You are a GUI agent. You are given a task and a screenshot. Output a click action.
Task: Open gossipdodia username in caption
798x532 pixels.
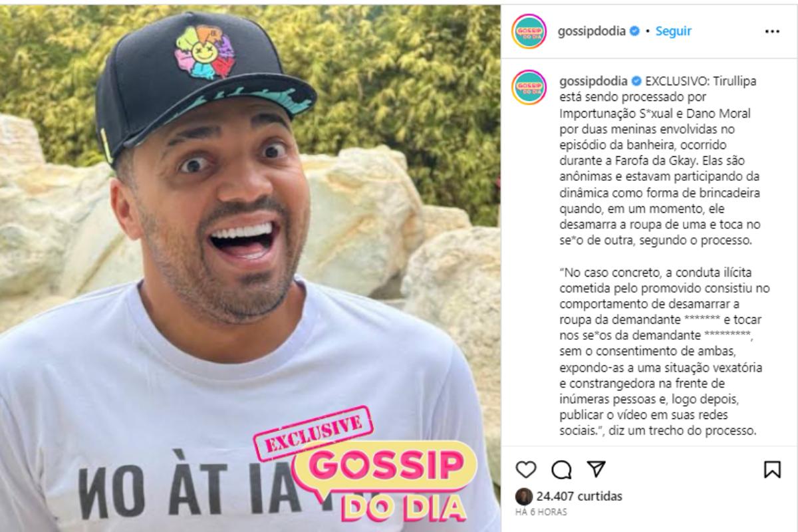593,81
